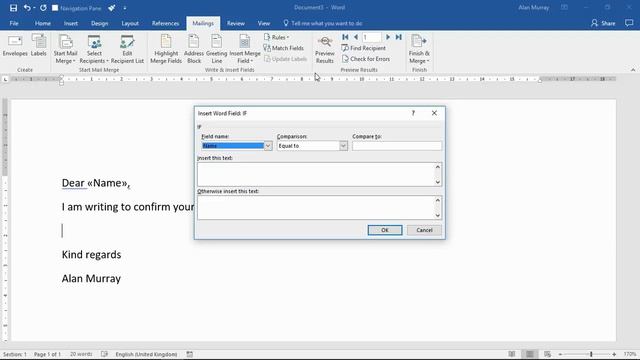The image size is (640, 360).
Task: Go to the References tab
Action: (x=165, y=23)
